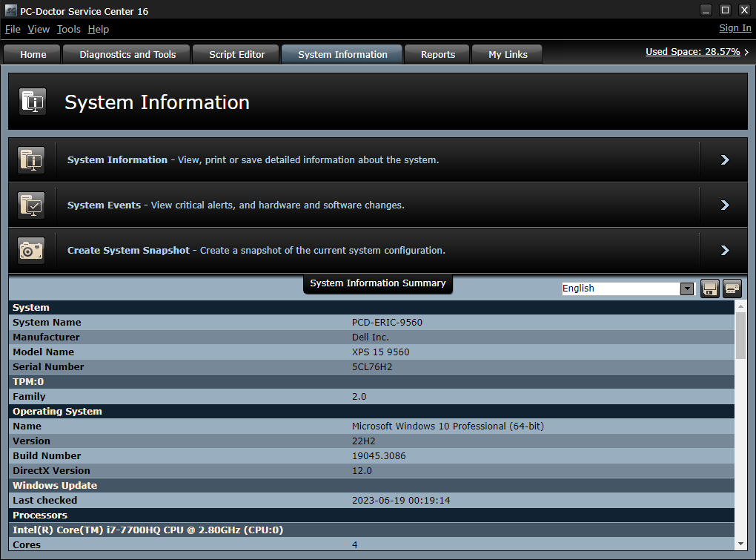Print the summary with the printer icon
The width and height of the screenshot is (756, 560).
[x=732, y=289]
